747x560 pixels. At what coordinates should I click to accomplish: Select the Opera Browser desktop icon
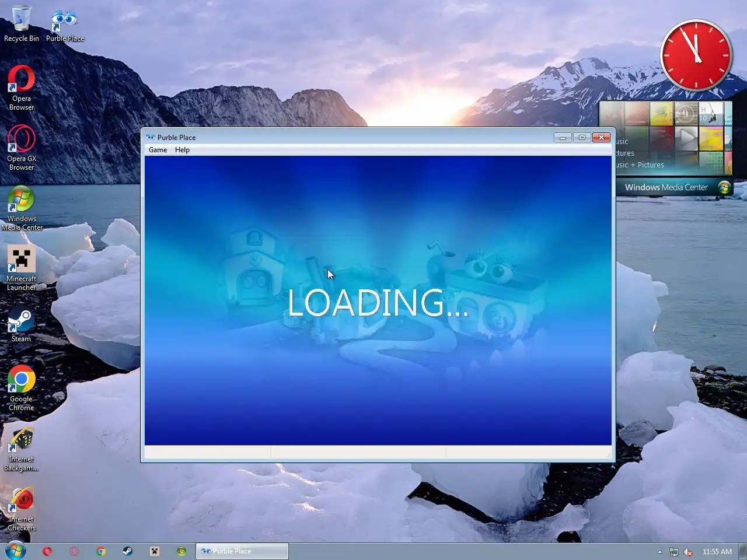click(x=22, y=87)
